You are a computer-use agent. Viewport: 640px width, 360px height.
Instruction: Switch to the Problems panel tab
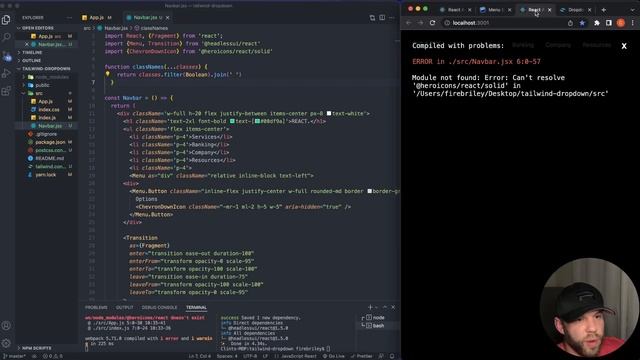96,307
